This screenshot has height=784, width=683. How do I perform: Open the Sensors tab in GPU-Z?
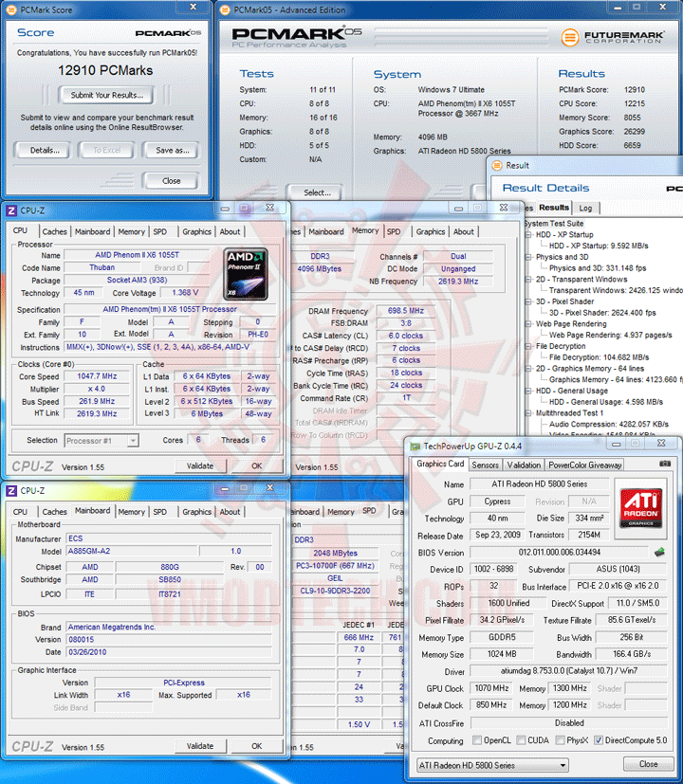(485, 465)
